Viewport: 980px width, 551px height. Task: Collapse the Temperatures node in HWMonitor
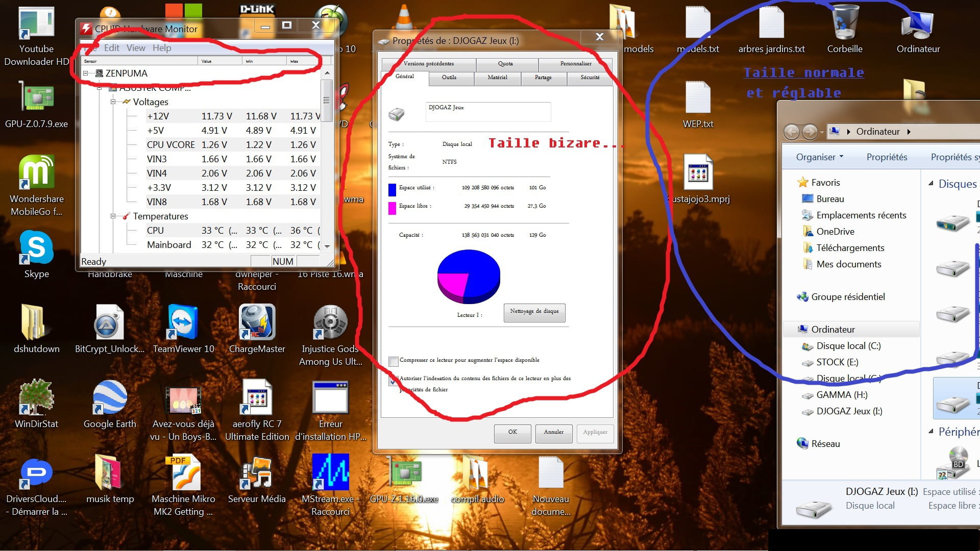coord(113,216)
